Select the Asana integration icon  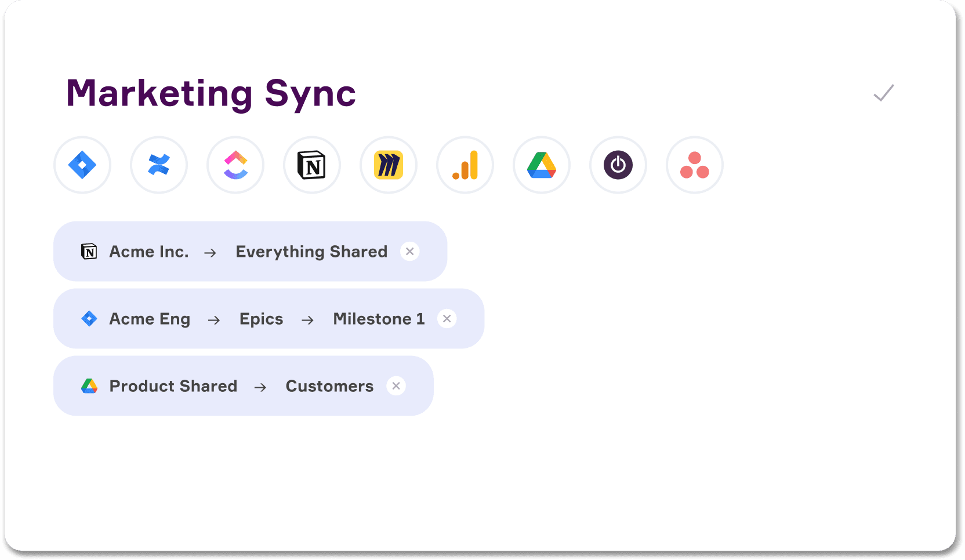(x=695, y=165)
